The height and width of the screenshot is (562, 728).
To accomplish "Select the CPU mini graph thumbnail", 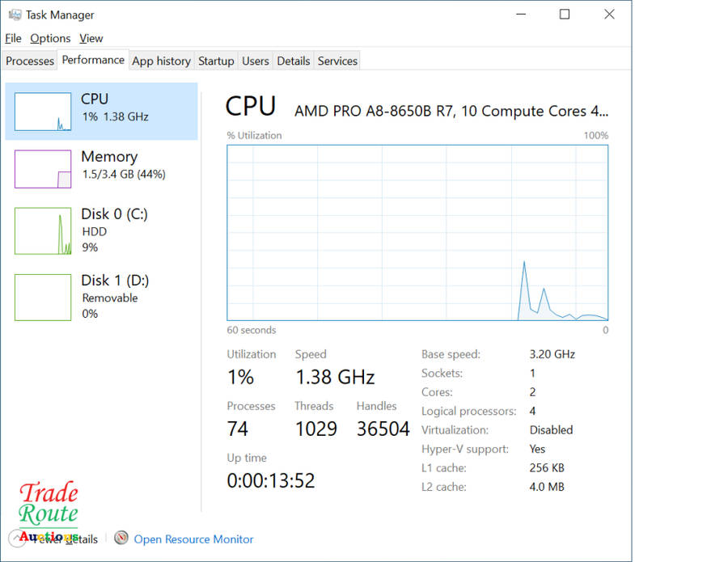I will pos(43,112).
